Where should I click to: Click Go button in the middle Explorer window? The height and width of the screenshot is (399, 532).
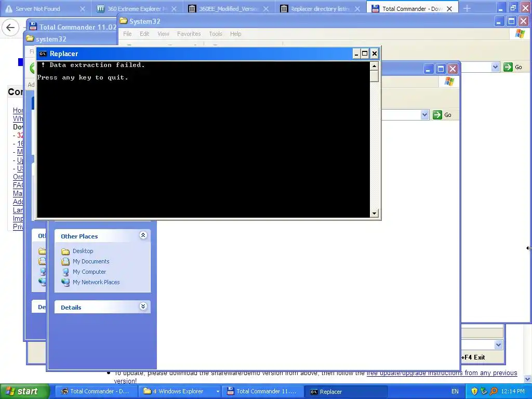pos(442,115)
